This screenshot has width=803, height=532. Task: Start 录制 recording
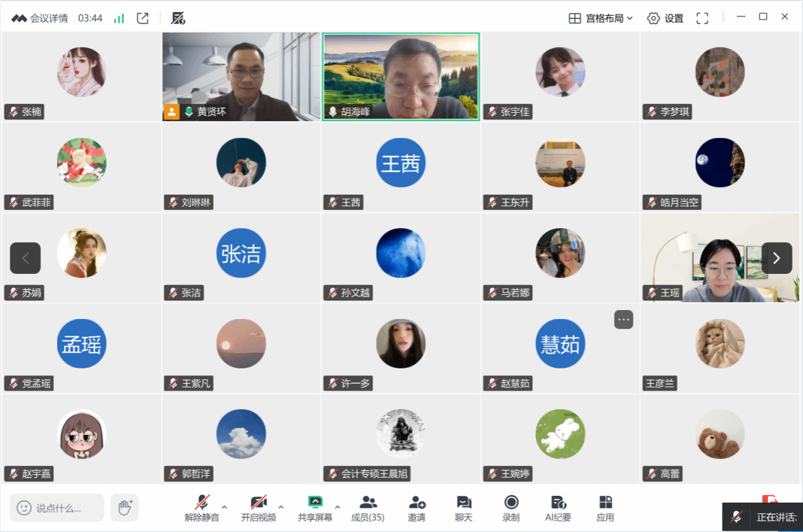511,508
